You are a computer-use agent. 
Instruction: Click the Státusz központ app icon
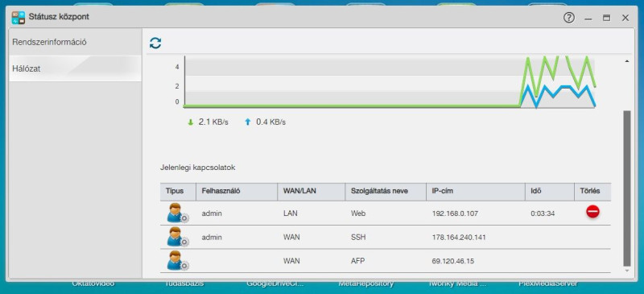pos(18,17)
